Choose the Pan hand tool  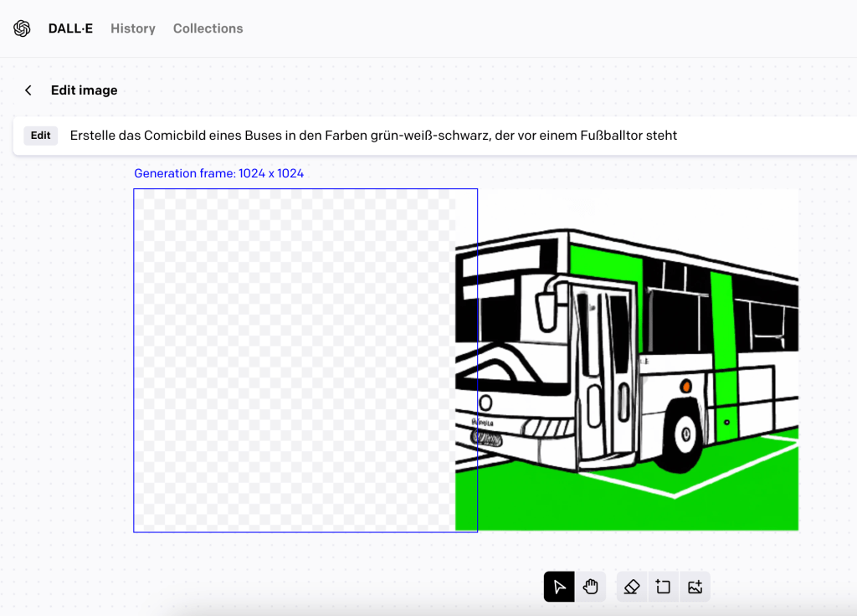point(591,587)
